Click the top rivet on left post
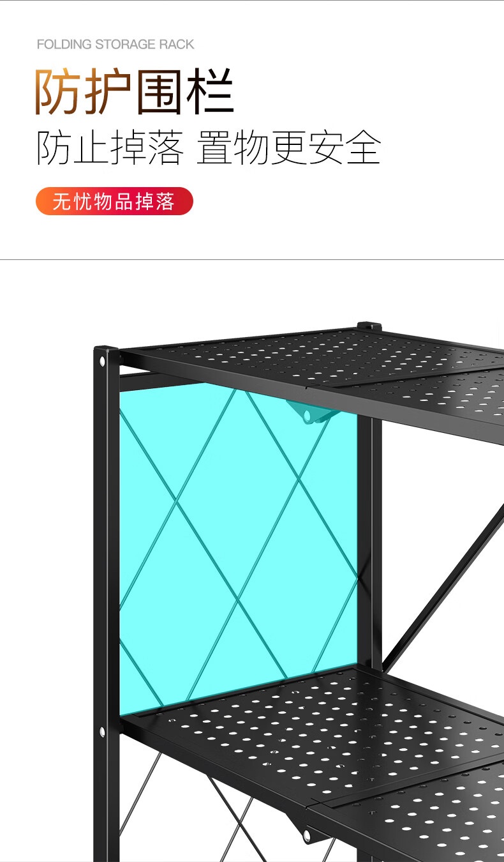 click(102, 362)
